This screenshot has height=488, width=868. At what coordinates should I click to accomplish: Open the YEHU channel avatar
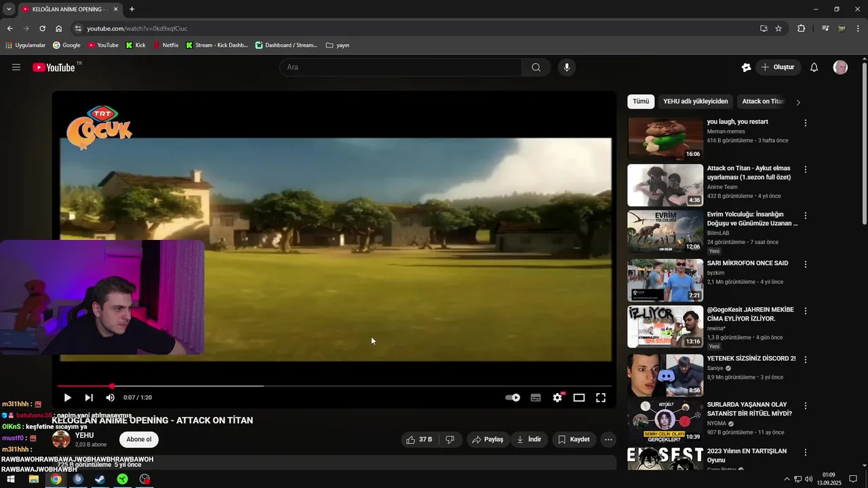[61, 439]
